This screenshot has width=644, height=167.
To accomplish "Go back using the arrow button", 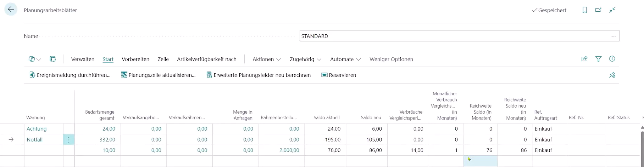I will point(11,10).
